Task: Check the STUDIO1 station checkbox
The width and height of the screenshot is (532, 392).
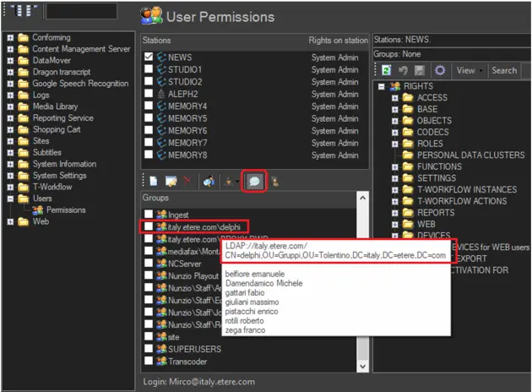Action: pyautogui.click(x=149, y=69)
